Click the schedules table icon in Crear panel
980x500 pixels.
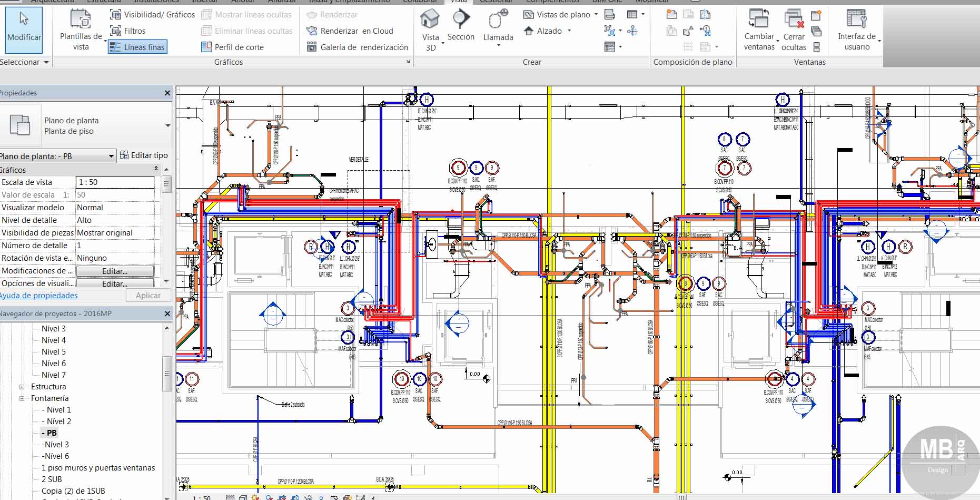[x=632, y=15]
